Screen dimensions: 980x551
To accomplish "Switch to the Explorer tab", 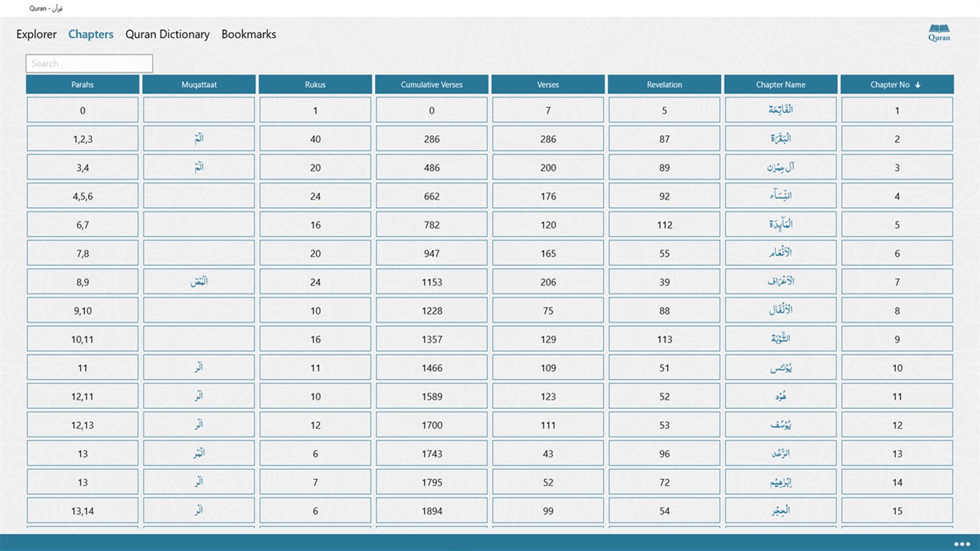I will pos(36,34).
